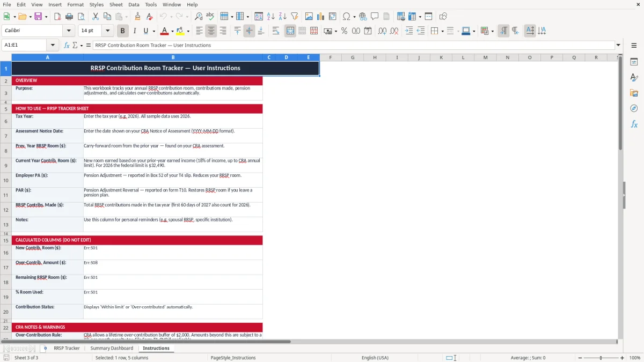Insert a hyperlink
This screenshot has height=362, width=644.
pyautogui.click(x=363, y=17)
